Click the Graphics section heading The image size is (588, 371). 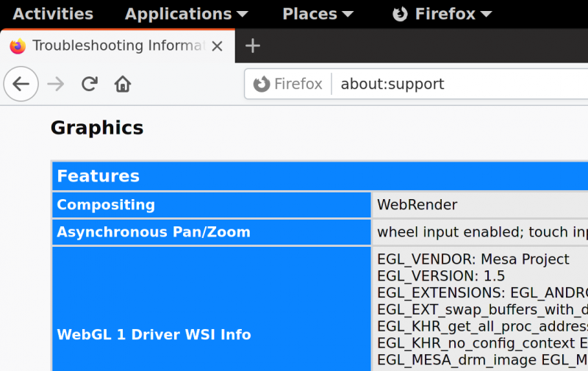point(97,128)
